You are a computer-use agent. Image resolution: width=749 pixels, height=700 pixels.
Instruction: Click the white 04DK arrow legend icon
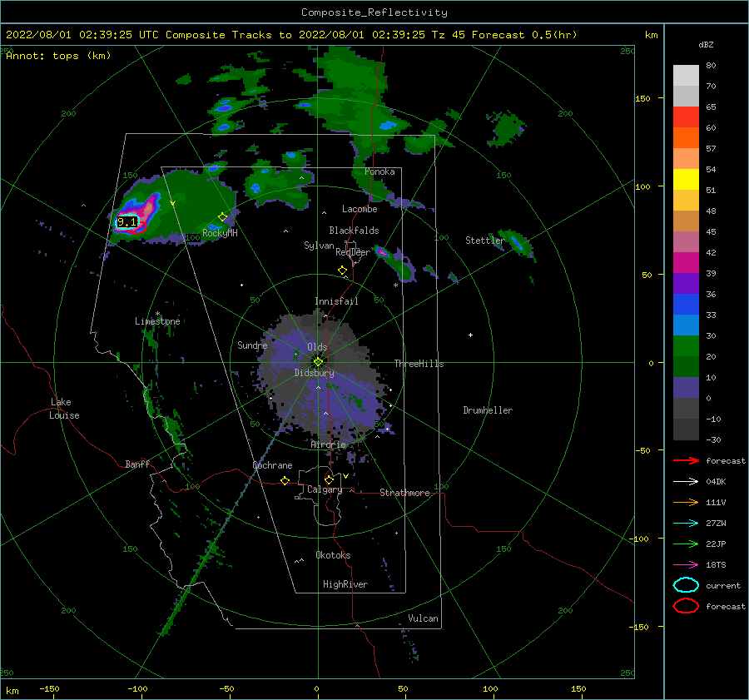pos(686,481)
